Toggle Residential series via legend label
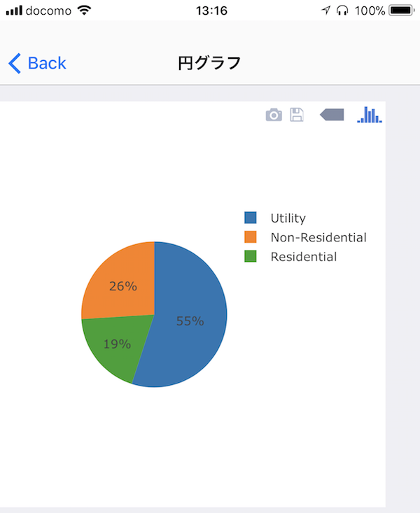 [x=304, y=257]
